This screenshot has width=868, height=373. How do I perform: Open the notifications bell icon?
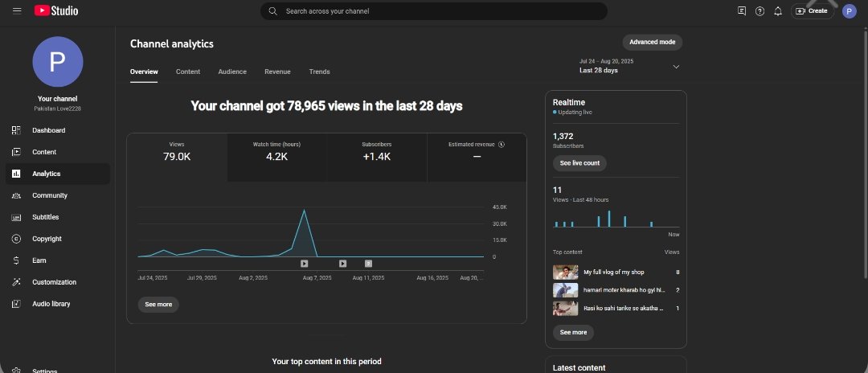click(777, 11)
